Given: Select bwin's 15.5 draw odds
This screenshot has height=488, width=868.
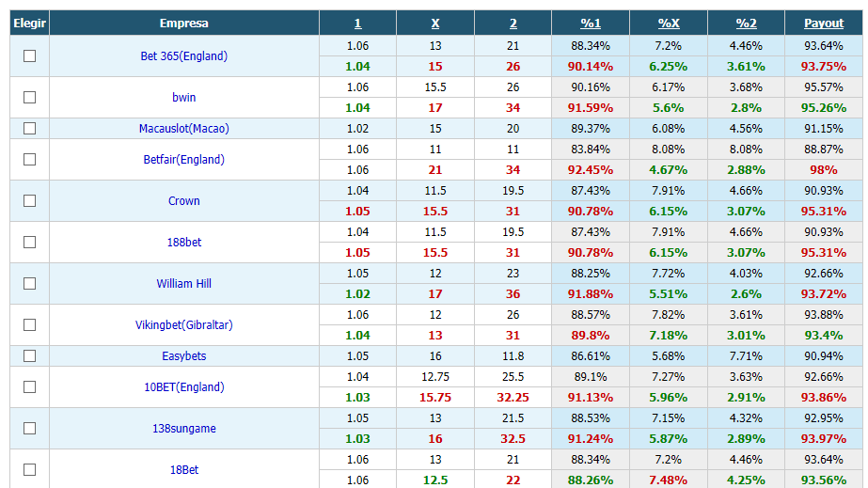Looking at the screenshot, I should pyautogui.click(x=435, y=87).
